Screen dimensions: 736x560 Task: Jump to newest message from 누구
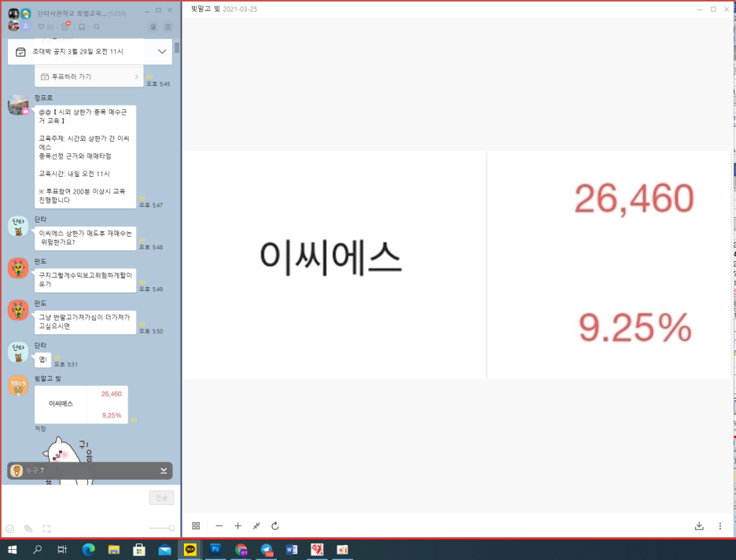[x=164, y=470]
